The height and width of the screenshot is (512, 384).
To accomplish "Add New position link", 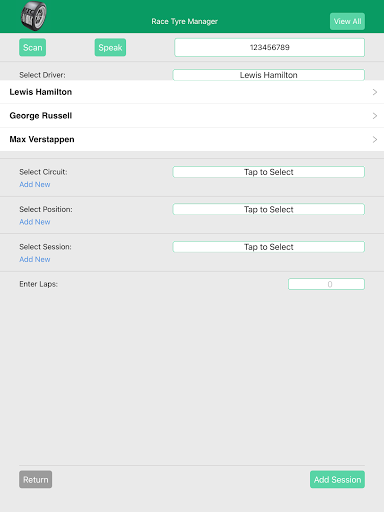I will tap(35, 222).
